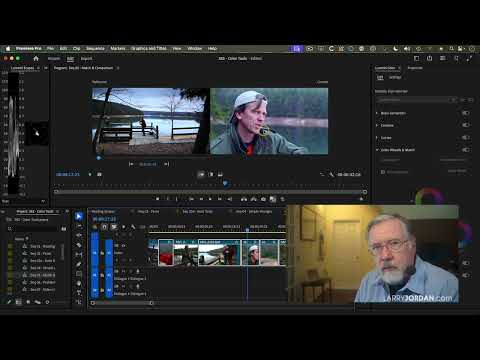The height and width of the screenshot is (360, 480).
Task: Open the Project panel menu
Action: tap(58, 211)
